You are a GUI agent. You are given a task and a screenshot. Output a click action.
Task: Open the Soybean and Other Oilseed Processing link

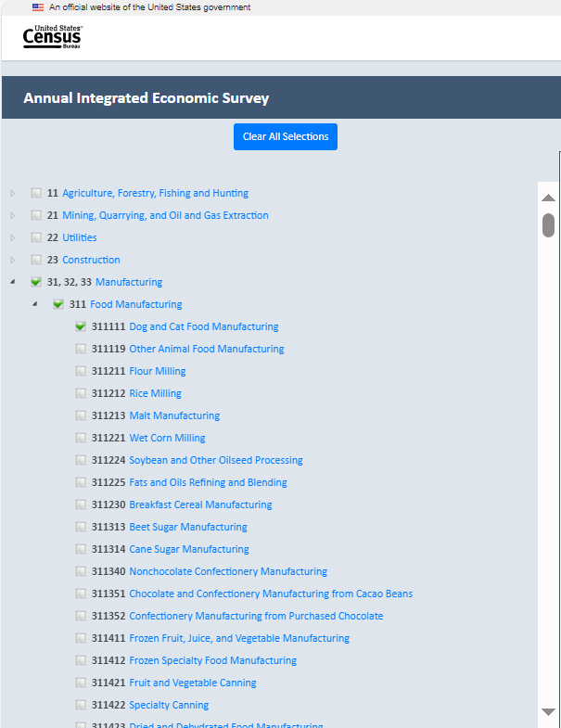click(x=215, y=460)
